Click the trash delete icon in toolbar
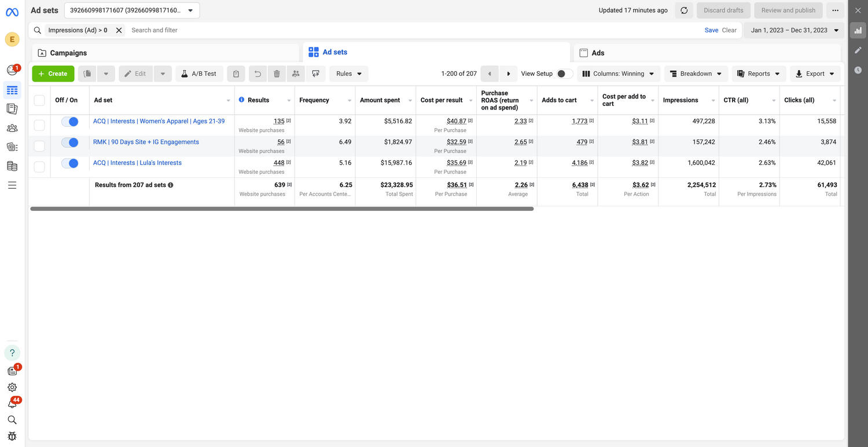This screenshot has width=868, height=447. point(277,74)
